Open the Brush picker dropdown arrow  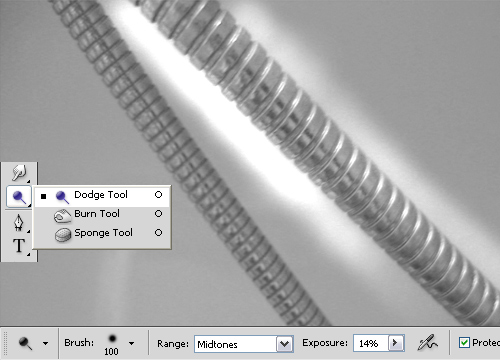132,343
